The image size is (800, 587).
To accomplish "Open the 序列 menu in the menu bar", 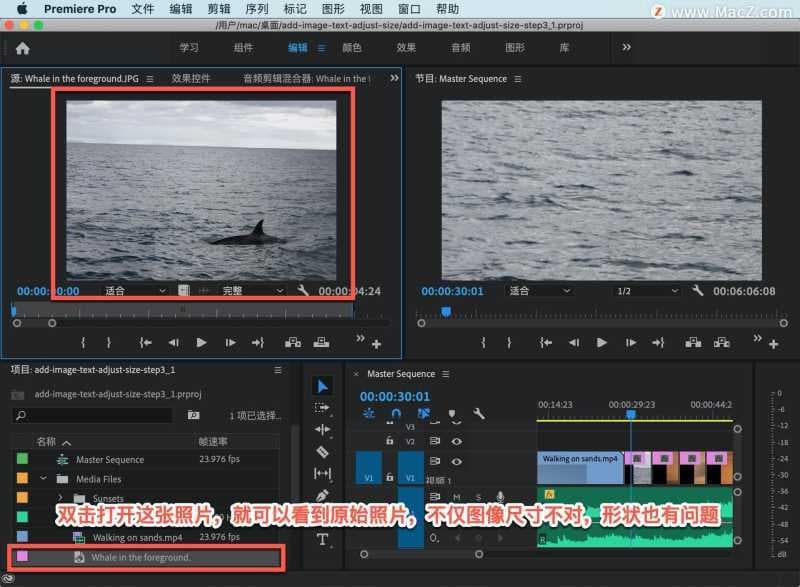I will pyautogui.click(x=256, y=9).
